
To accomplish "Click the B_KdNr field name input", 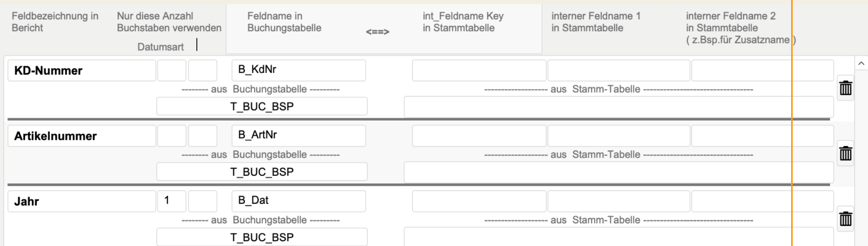I will pyautogui.click(x=298, y=70).
